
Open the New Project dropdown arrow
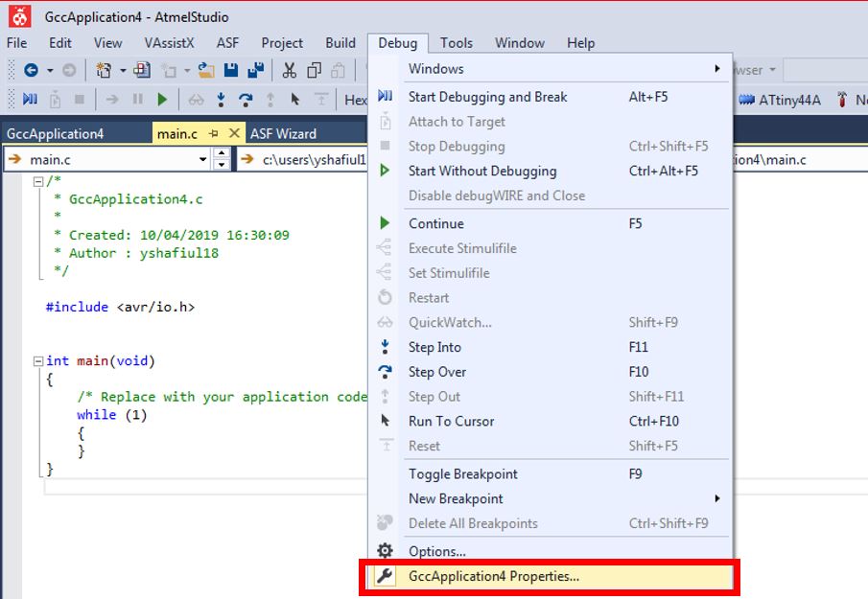pos(123,70)
